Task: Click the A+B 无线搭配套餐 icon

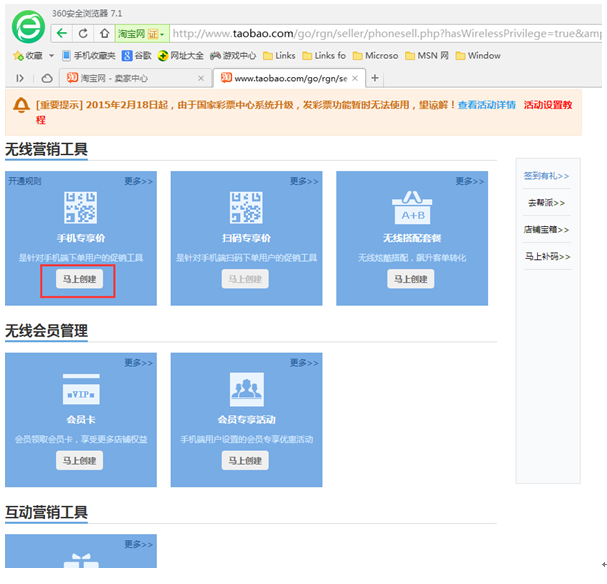Action: tap(412, 207)
